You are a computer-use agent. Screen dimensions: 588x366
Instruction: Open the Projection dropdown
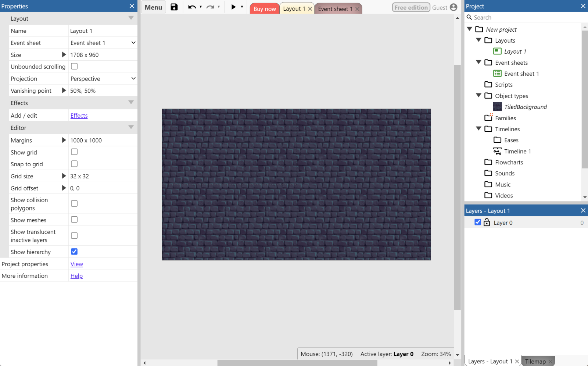coord(103,78)
